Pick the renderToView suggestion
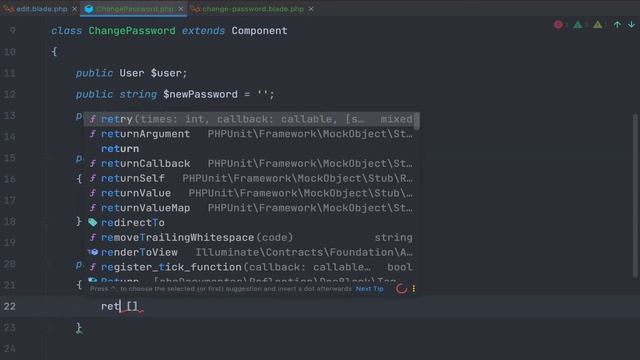Image resolution: width=640 pixels, height=360 pixels. [250, 252]
